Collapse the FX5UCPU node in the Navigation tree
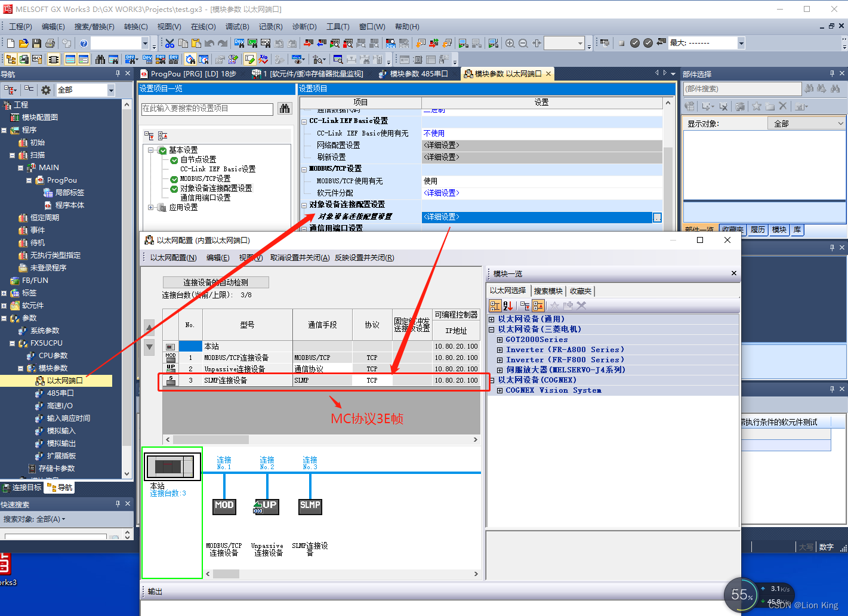 coord(13,343)
